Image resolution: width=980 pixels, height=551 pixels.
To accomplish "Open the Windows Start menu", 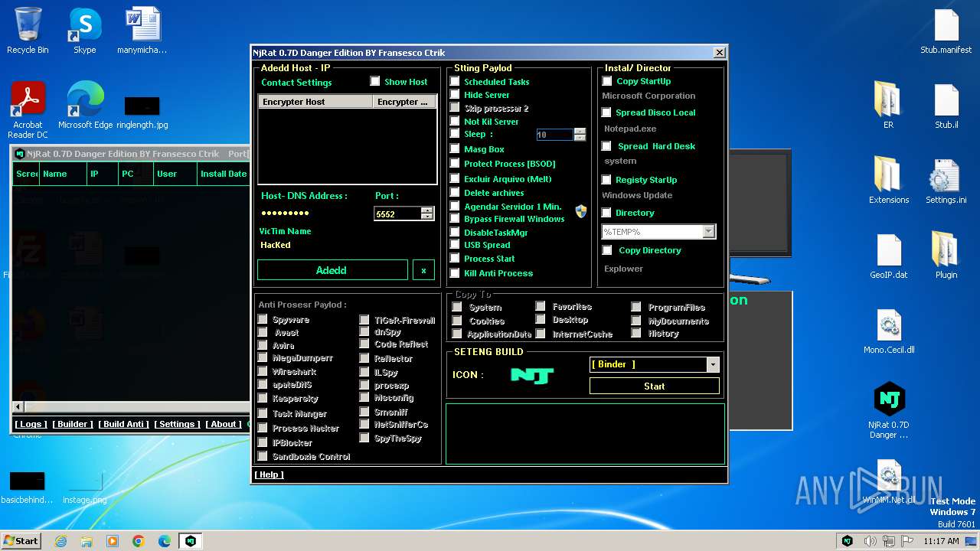I will point(21,541).
